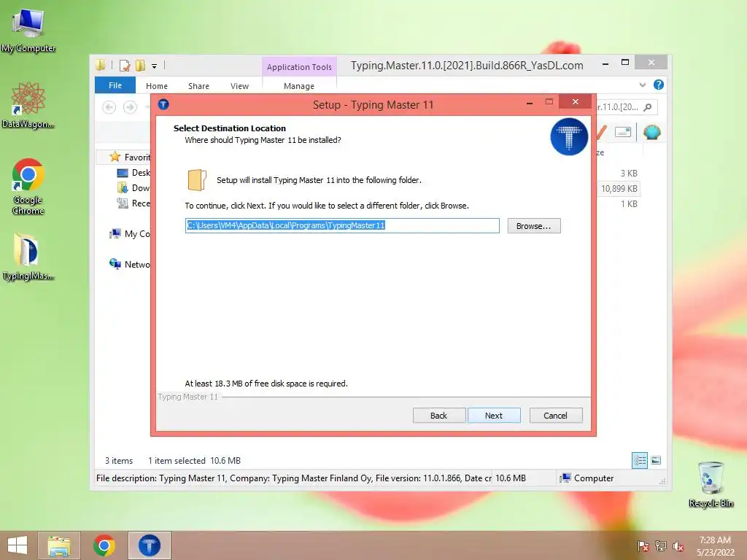Switch Explorer to large icons view
Screen dimensions: 747x560
point(656,460)
